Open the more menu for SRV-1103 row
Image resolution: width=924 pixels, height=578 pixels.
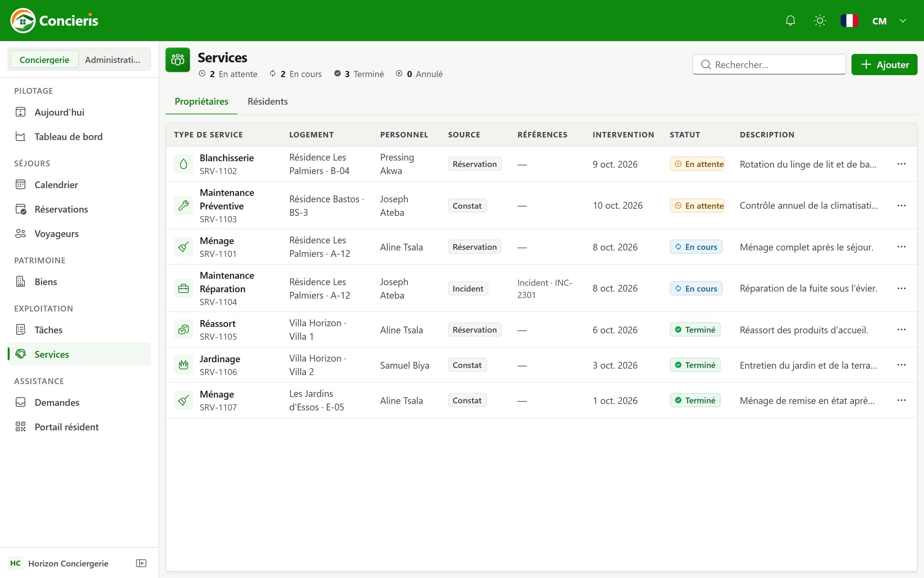902,206
